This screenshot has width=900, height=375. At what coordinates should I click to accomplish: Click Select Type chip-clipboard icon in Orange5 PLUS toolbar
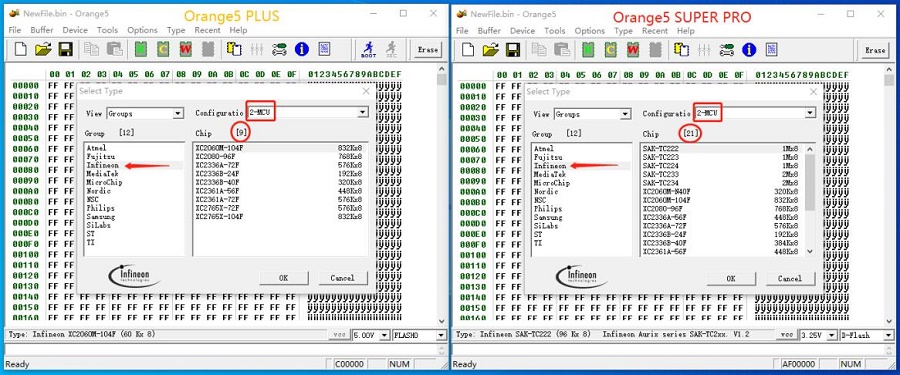(234, 49)
